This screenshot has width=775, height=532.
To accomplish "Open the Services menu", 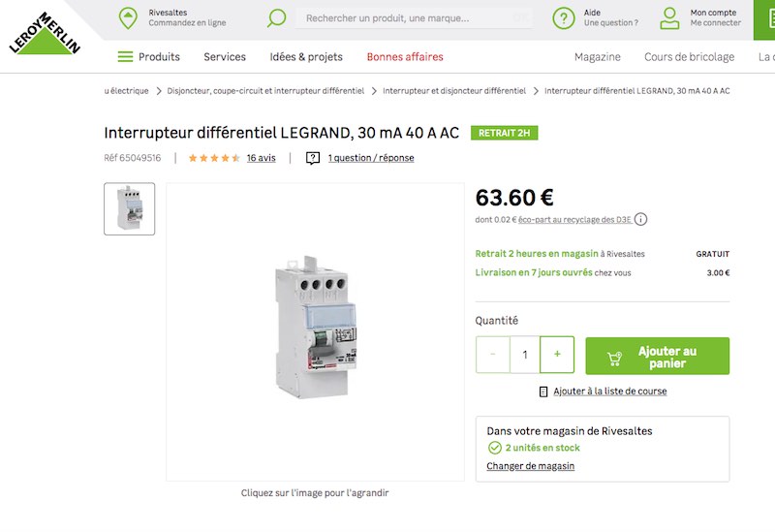I will (x=225, y=57).
